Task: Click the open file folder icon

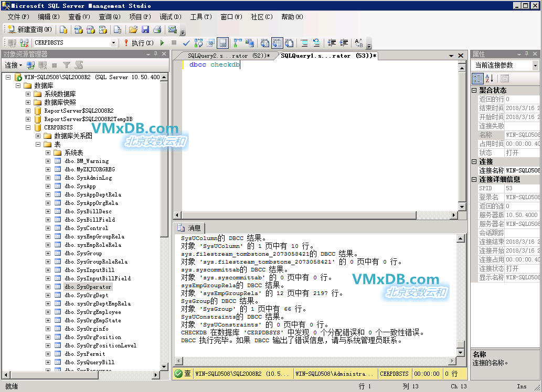Action: (x=133, y=30)
